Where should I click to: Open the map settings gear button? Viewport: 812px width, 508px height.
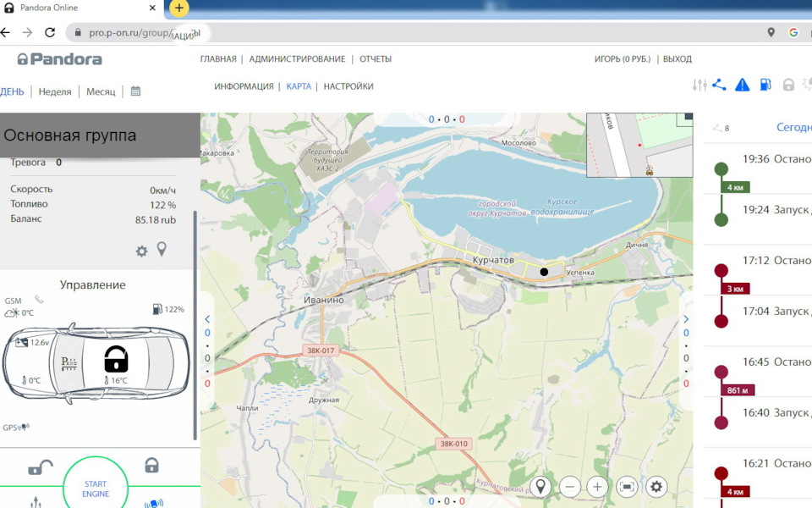click(656, 487)
